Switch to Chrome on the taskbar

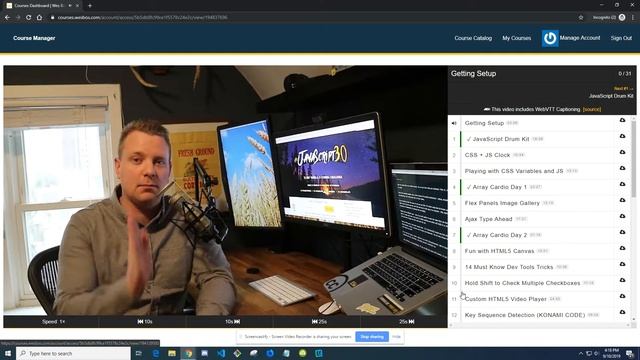188,353
